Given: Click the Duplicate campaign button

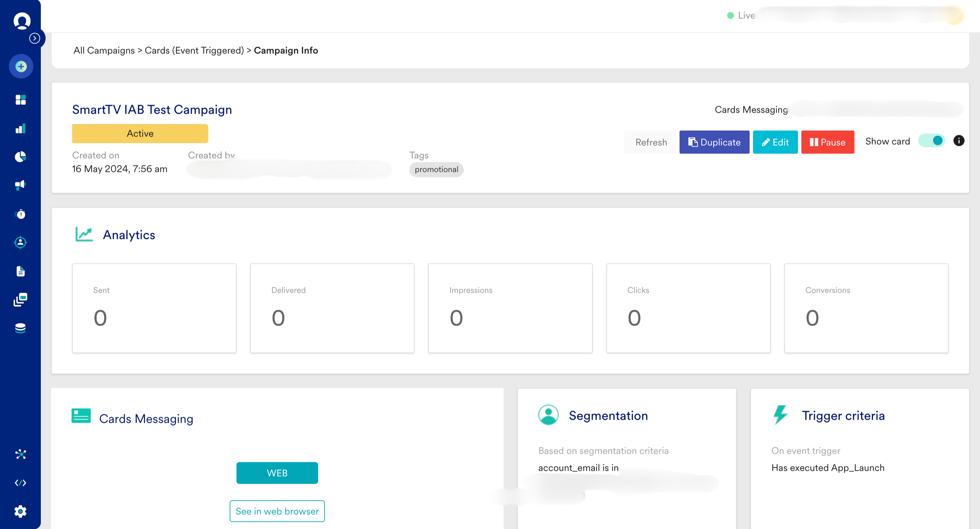Looking at the screenshot, I should click(x=714, y=142).
